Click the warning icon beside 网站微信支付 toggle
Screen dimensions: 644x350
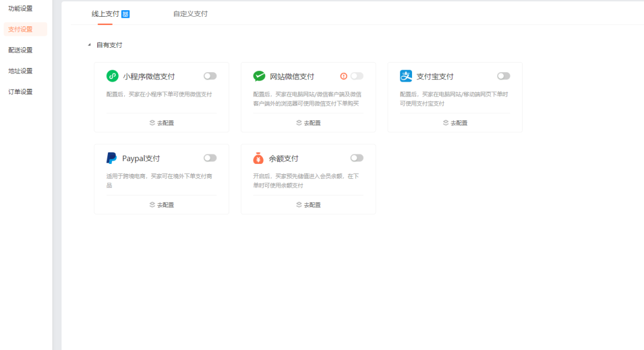(345, 76)
